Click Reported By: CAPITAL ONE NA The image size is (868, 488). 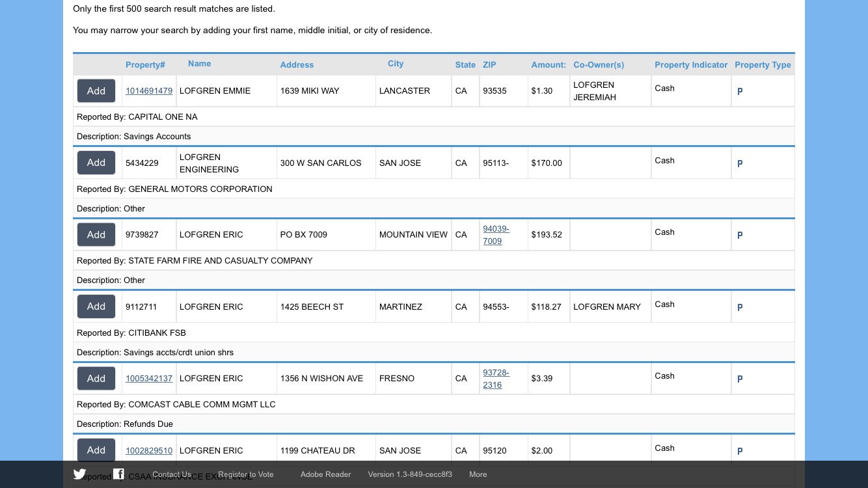137,117
